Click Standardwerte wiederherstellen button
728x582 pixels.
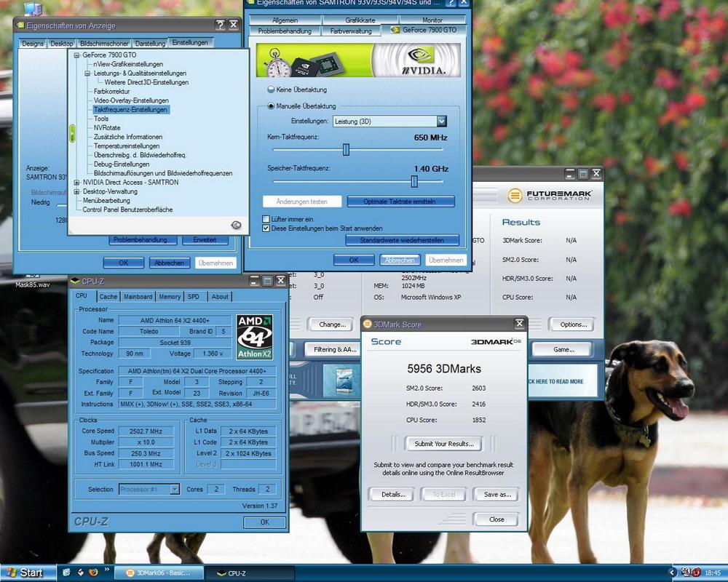[x=402, y=240]
